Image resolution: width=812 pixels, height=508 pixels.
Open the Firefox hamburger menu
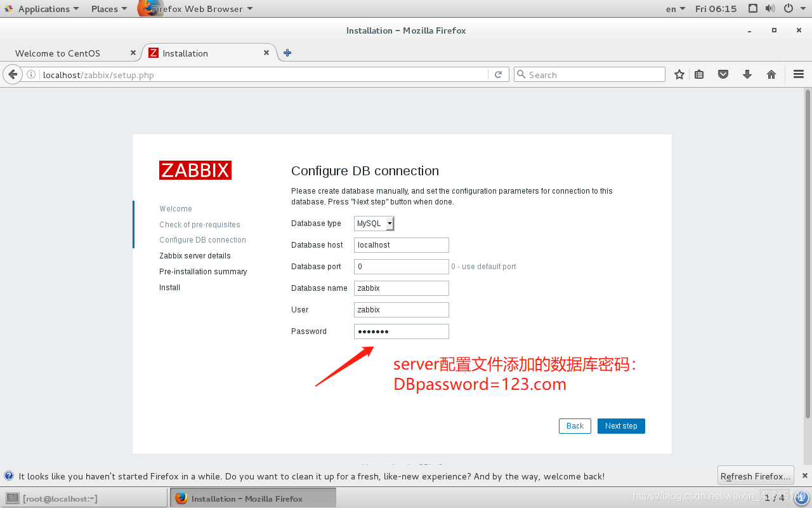(x=799, y=75)
